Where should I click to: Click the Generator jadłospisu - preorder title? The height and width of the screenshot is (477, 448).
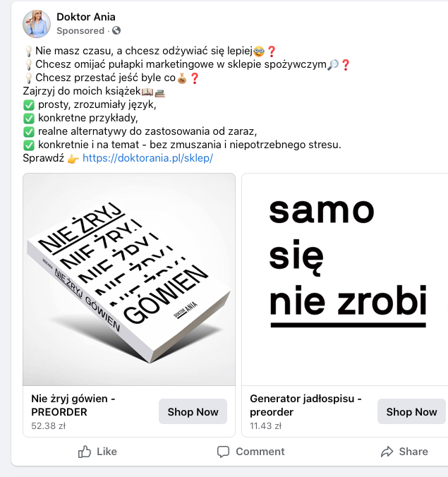305,405
